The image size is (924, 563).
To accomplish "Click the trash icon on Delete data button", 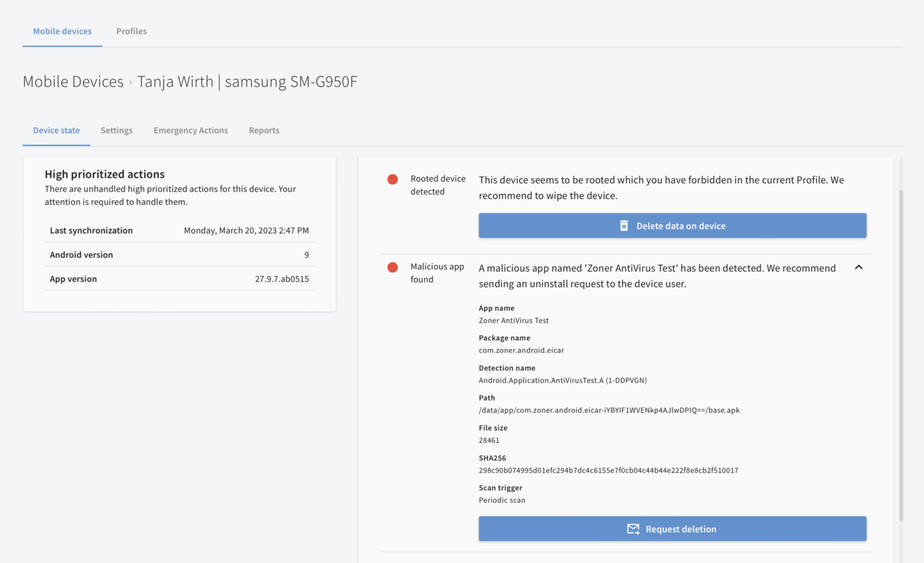I will (x=624, y=226).
